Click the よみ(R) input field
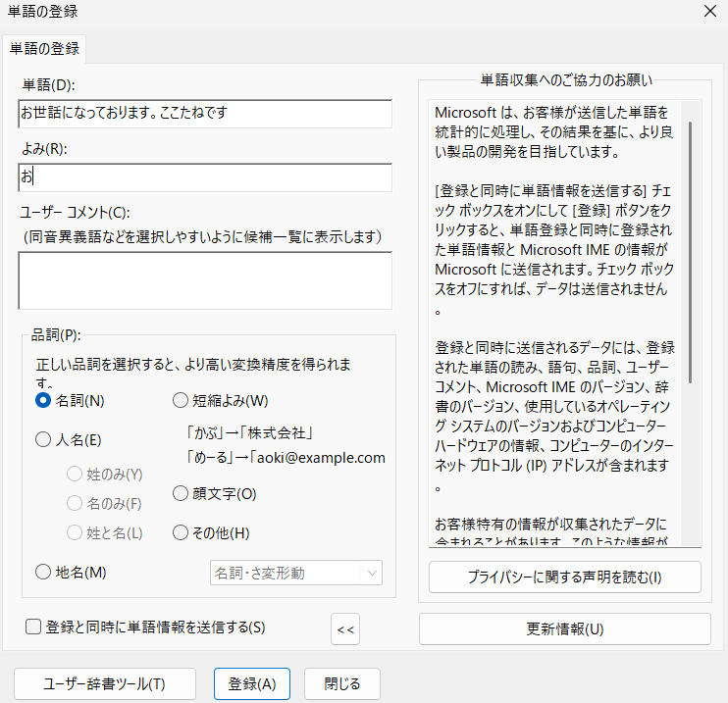The image size is (728, 703). pyautogui.click(x=205, y=177)
